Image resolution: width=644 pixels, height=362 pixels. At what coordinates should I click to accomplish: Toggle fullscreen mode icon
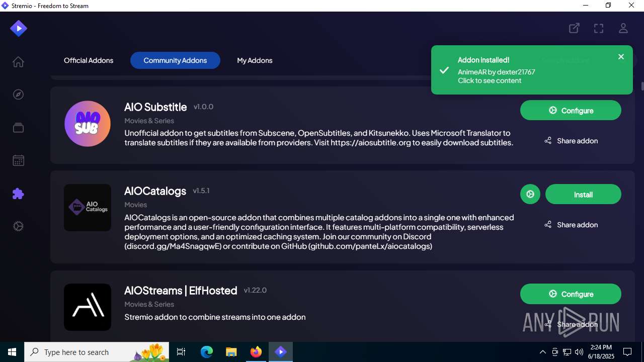pos(599,28)
